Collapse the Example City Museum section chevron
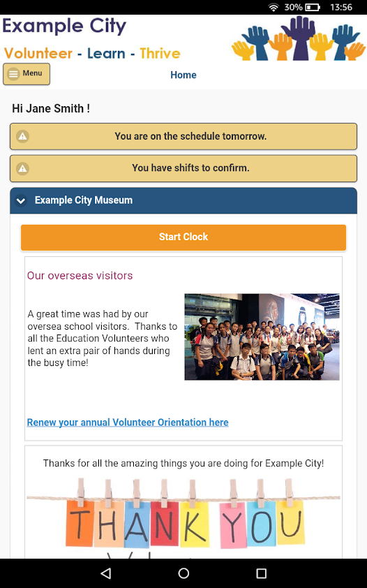Screen dimensions: 367x588 point(21,200)
